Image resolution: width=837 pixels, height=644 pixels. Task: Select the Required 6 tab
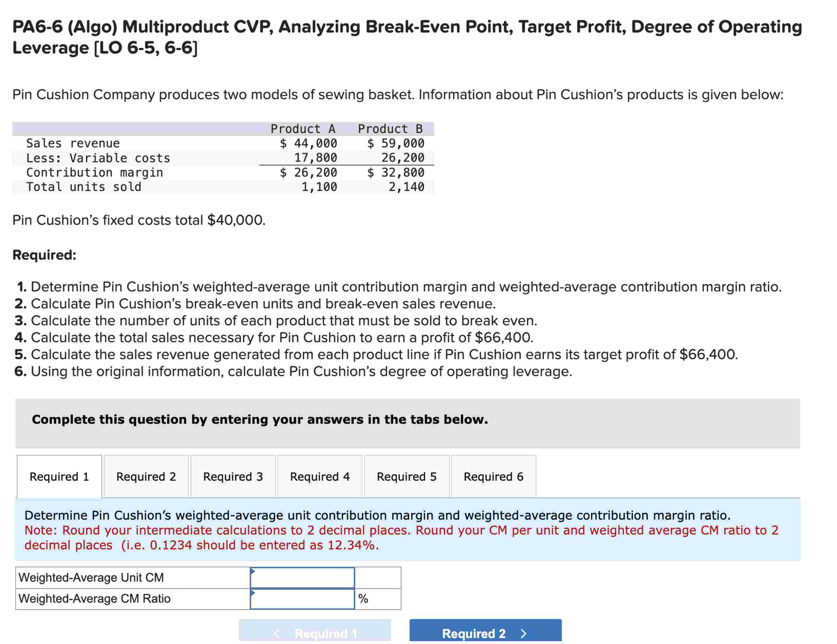point(493,477)
